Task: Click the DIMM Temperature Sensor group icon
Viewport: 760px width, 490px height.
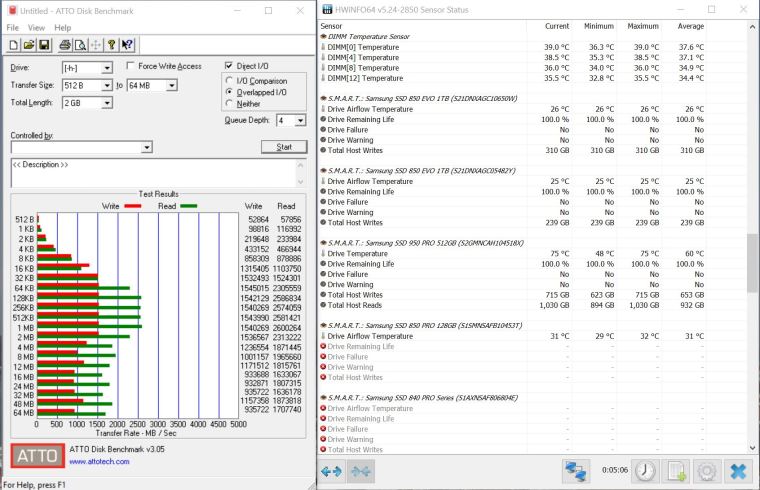Action: [x=323, y=36]
